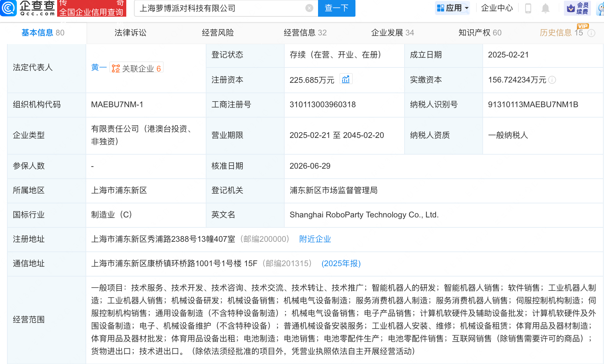Open legal representative 黄一 link
The image size is (604, 364).
point(99,68)
